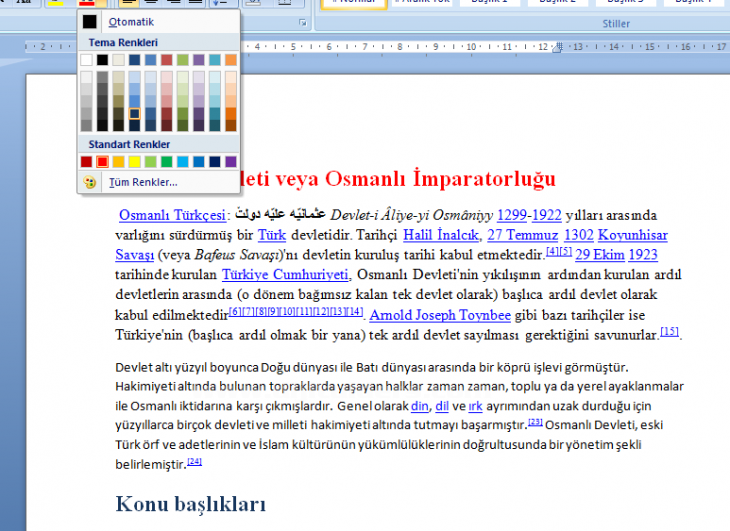Pick purple swatch in theme colors top row
Viewport: 730px width, 531px height.
click(199, 60)
